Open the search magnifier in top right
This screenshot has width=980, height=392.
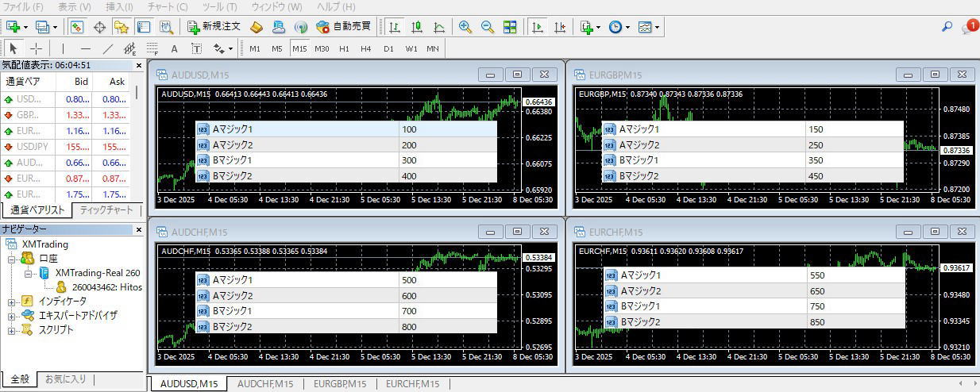click(x=947, y=27)
